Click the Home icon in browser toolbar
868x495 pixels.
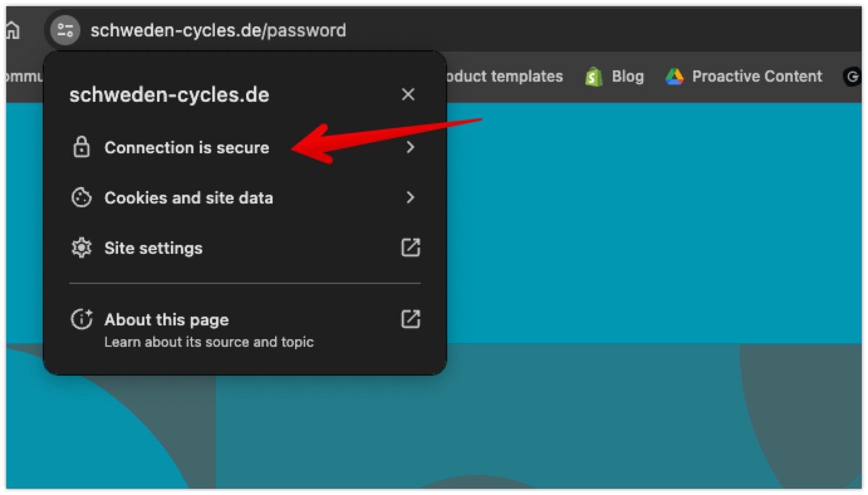point(13,30)
